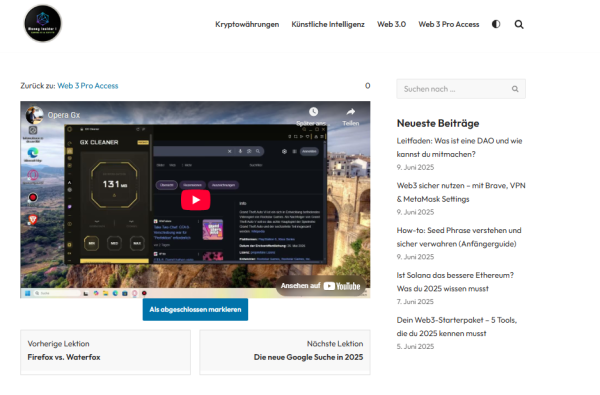Open Web 3 Pro Access menu item
The height and width of the screenshot is (395, 600).
(x=449, y=24)
